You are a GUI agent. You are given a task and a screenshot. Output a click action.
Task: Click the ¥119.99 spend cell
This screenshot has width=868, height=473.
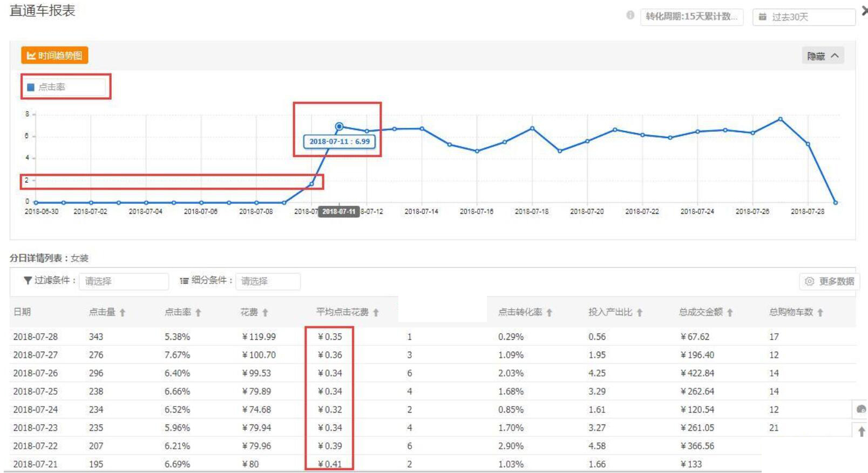(x=259, y=337)
